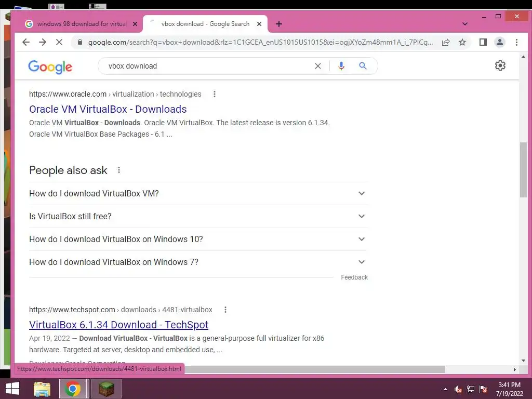Clear the Google search box text
This screenshot has height=399, width=532.
[x=317, y=66]
